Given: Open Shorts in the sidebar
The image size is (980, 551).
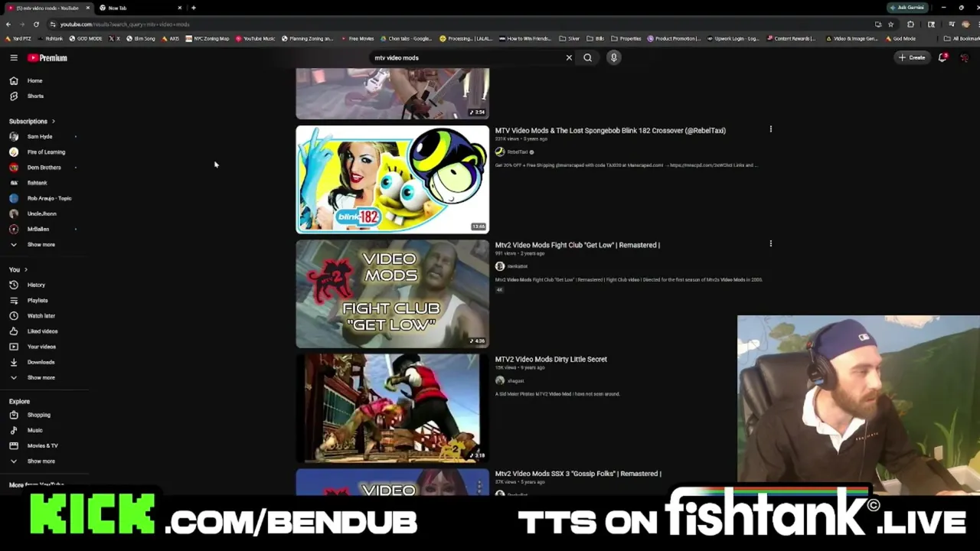Looking at the screenshot, I should coord(27,96).
